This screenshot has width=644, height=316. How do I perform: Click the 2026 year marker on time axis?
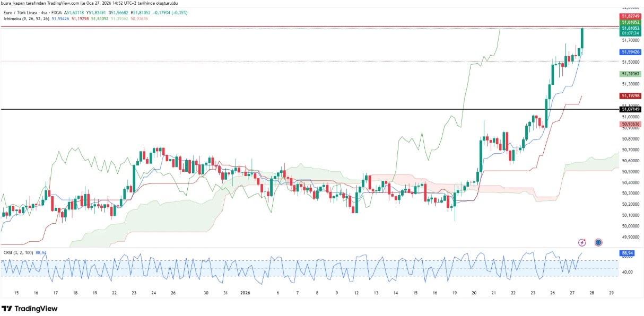pos(245,293)
